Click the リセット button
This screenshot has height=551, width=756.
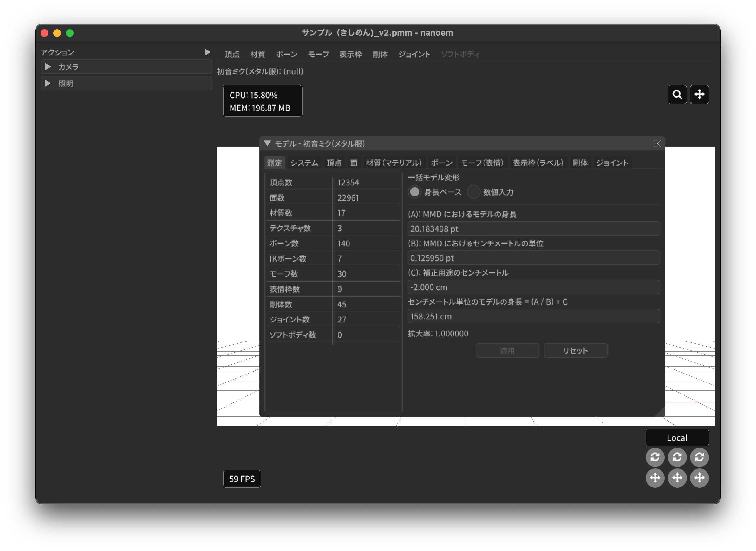click(575, 350)
